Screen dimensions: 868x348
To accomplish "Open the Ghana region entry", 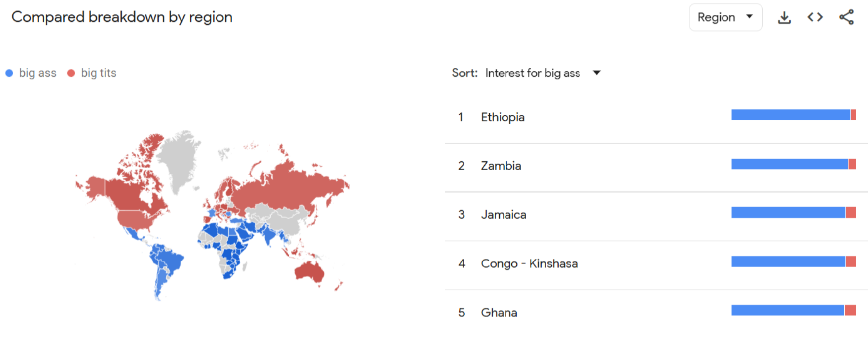I will tap(499, 313).
